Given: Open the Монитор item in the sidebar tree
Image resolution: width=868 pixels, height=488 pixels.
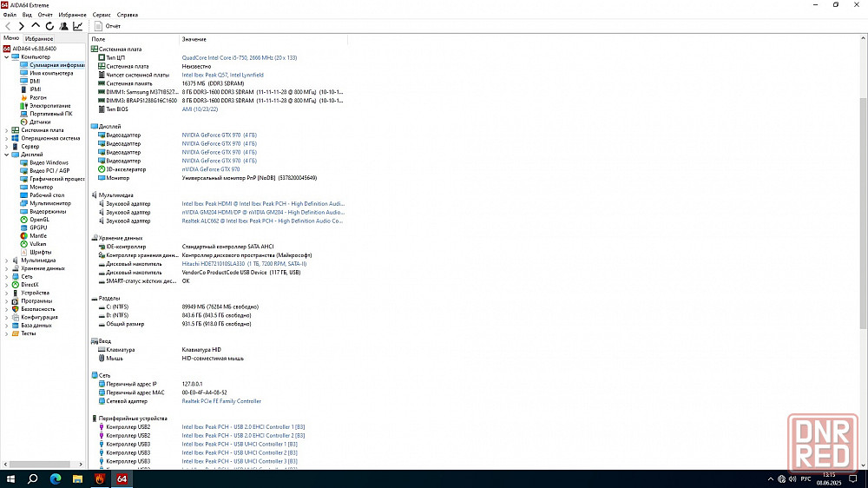Looking at the screenshot, I should click(x=36, y=188).
